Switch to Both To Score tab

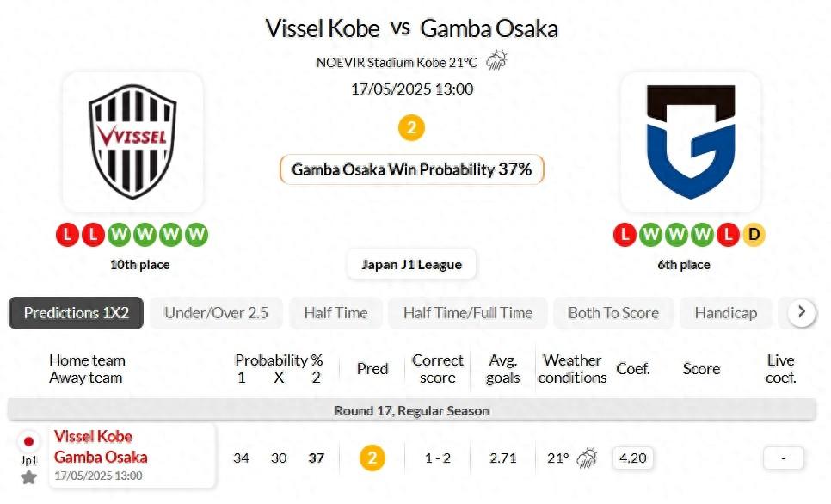click(613, 313)
